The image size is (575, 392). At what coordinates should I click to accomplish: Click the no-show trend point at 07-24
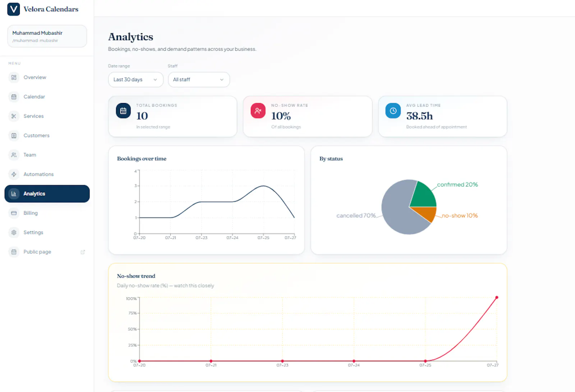(354, 361)
